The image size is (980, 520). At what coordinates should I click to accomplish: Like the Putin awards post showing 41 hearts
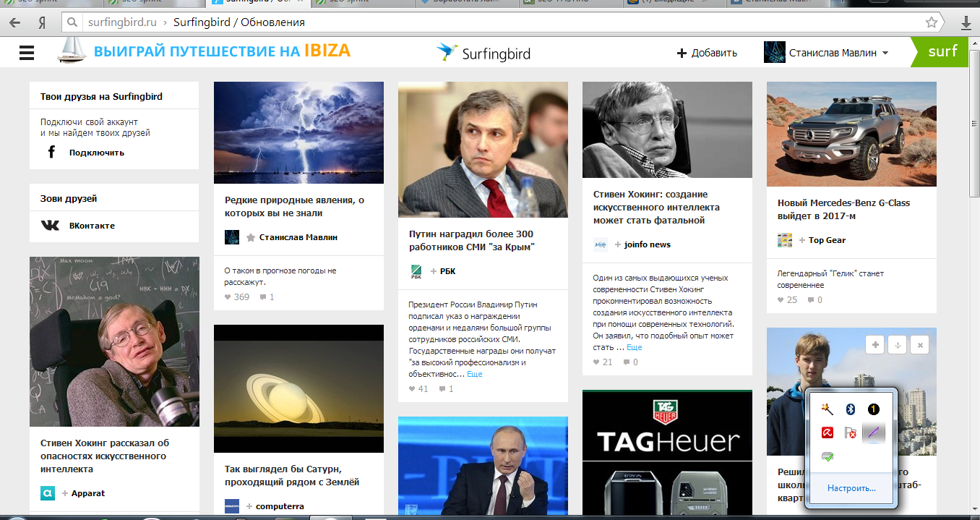(413, 389)
